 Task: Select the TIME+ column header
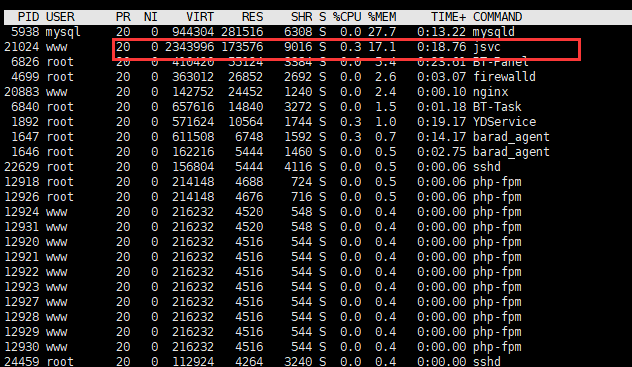coord(448,17)
